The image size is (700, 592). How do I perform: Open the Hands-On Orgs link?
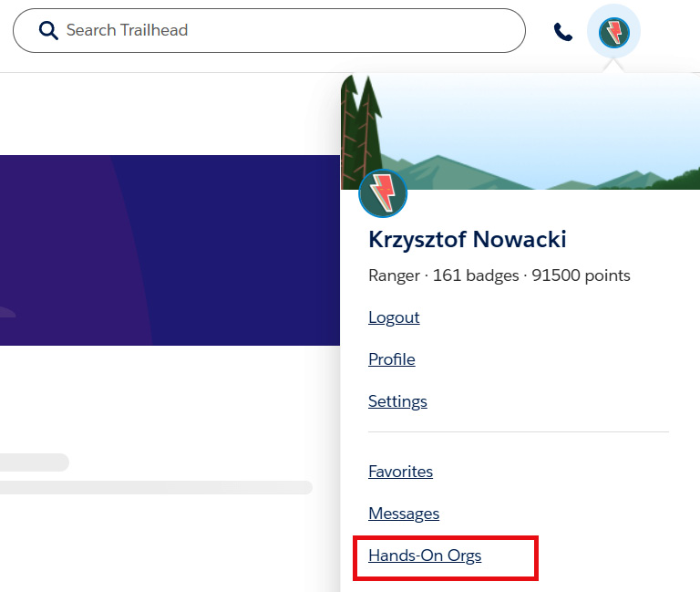click(425, 556)
